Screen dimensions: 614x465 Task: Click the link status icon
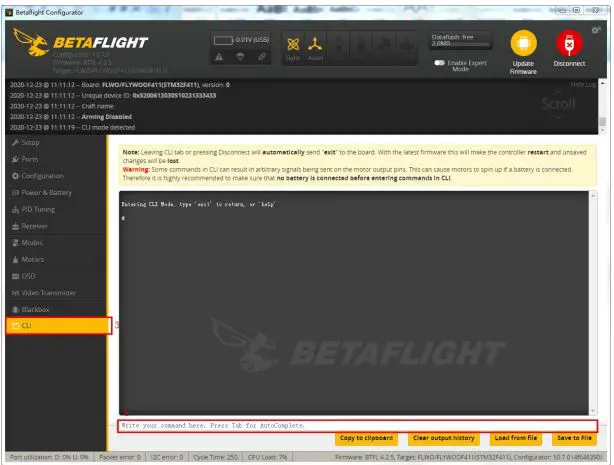tap(262, 57)
